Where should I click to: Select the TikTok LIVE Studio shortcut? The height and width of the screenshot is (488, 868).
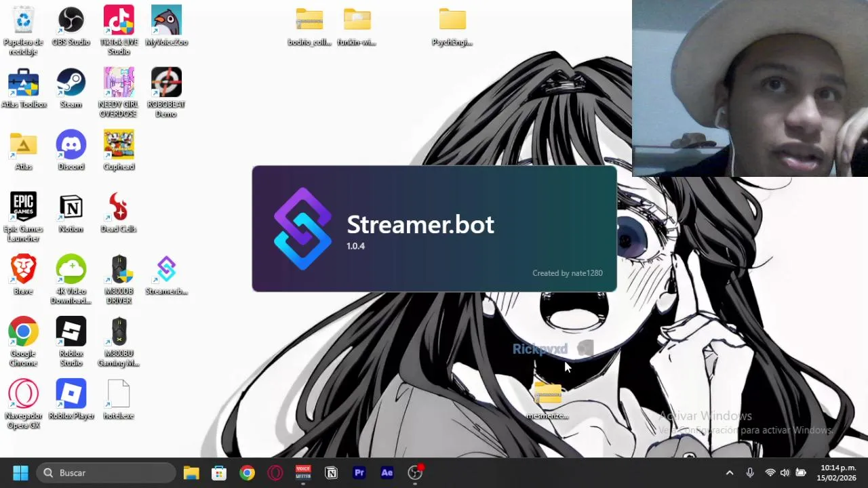pyautogui.click(x=119, y=30)
